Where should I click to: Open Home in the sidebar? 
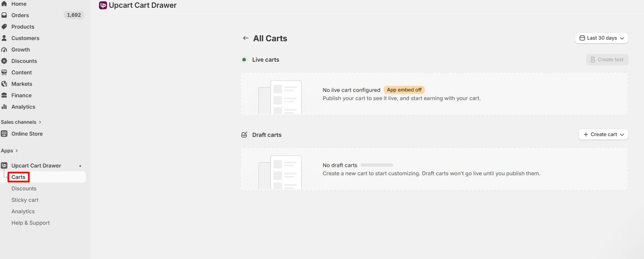point(19,4)
